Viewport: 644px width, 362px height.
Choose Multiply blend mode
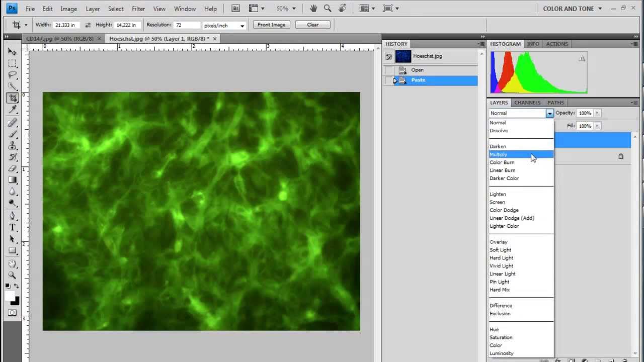point(521,154)
